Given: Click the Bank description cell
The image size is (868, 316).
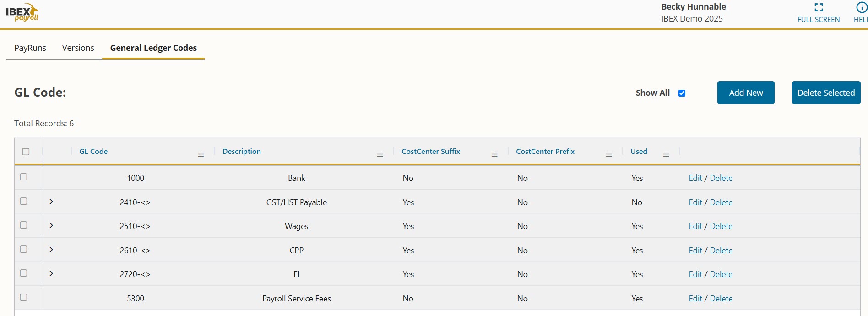Looking at the screenshot, I should (297, 178).
